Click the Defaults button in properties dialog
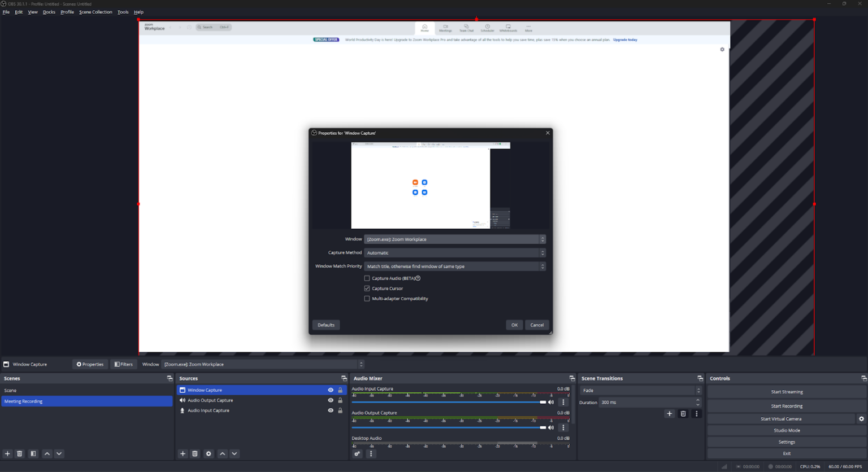868x472 pixels. tap(326, 325)
